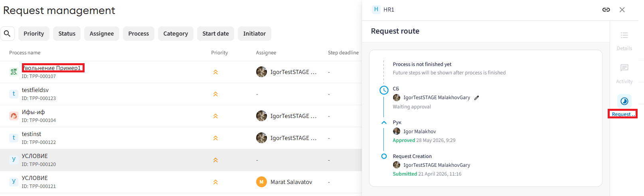Open the Start date filter
Screen dimensions: 644x196
[x=216, y=34]
